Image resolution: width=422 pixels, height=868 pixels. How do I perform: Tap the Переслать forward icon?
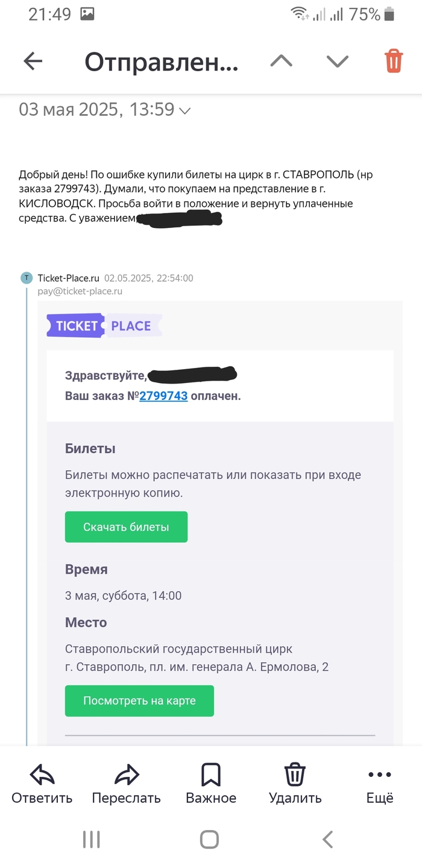click(x=126, y=775)
